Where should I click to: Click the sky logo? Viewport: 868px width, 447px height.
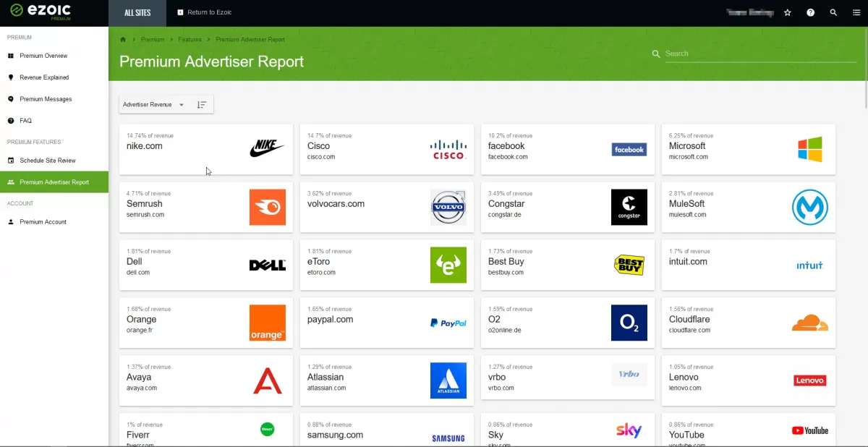pos(629,431)
